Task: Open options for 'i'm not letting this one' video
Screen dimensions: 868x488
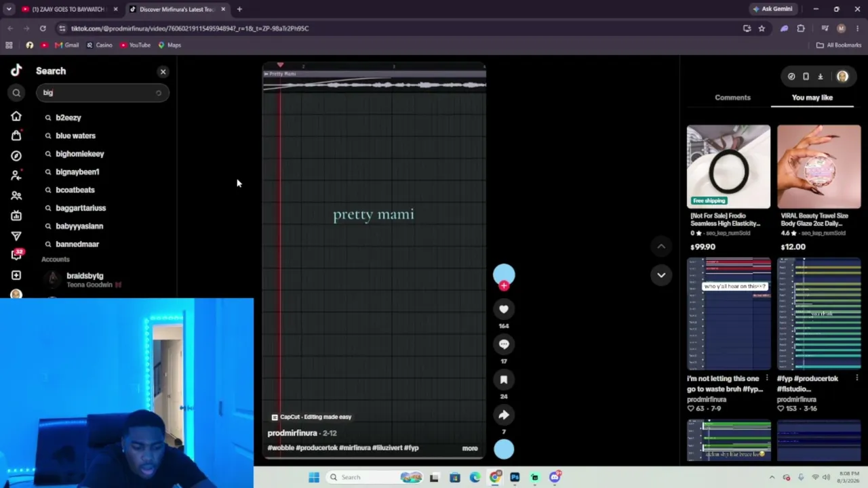Action: 767,378
